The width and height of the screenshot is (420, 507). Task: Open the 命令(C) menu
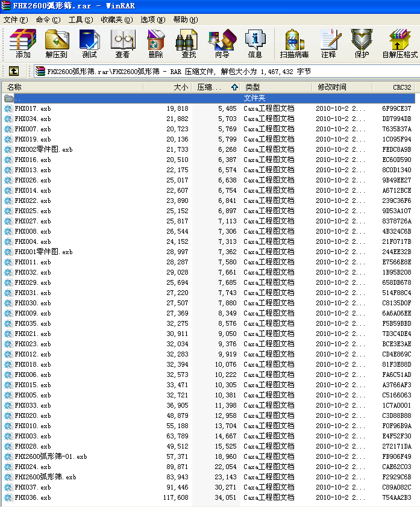pos(48,20)
